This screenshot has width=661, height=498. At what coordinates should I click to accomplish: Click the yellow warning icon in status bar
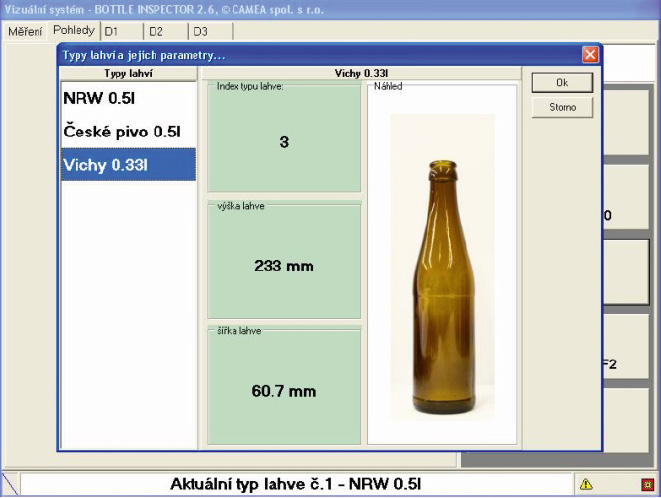tap(586, 484)
